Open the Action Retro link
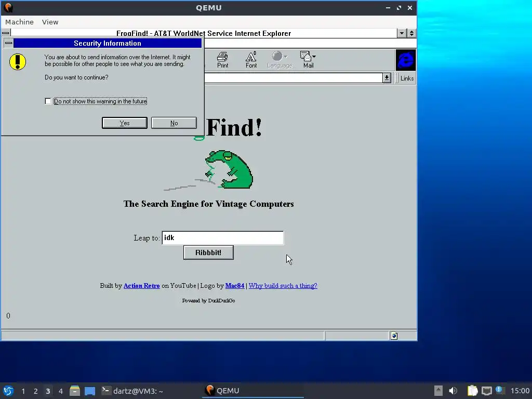The image size is (532, 399). click(141, 286)
